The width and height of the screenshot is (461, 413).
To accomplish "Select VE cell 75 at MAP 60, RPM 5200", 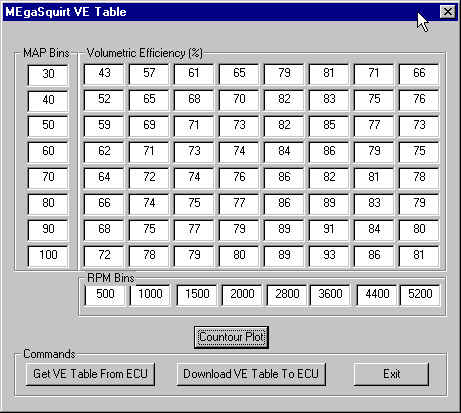I will coord(419,152).
